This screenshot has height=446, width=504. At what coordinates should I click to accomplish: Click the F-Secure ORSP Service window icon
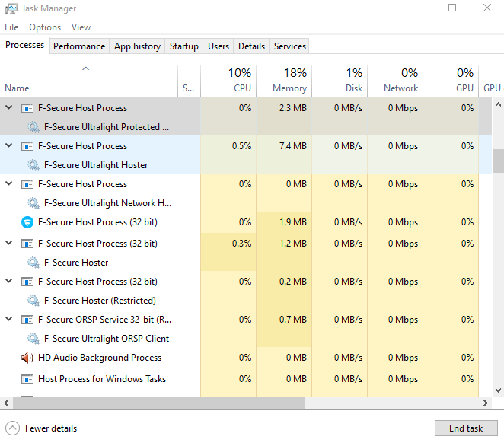pyautogui.click(x=27, y=320)
